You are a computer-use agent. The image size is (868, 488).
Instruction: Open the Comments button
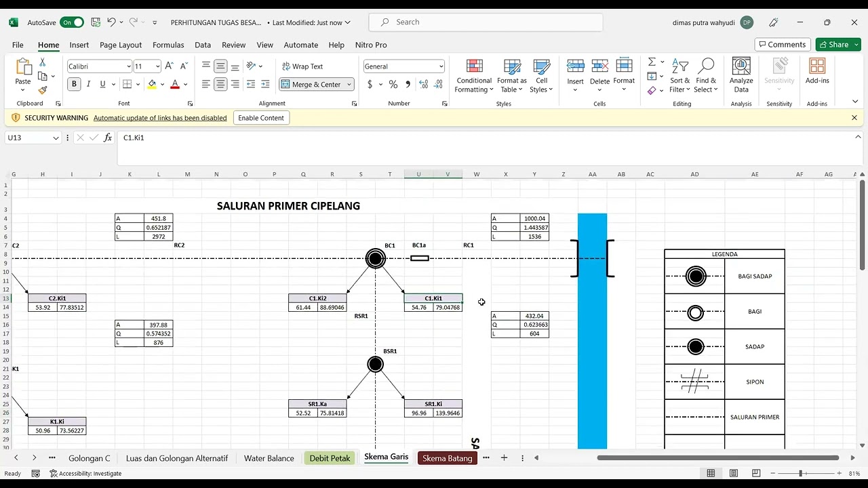782,45
